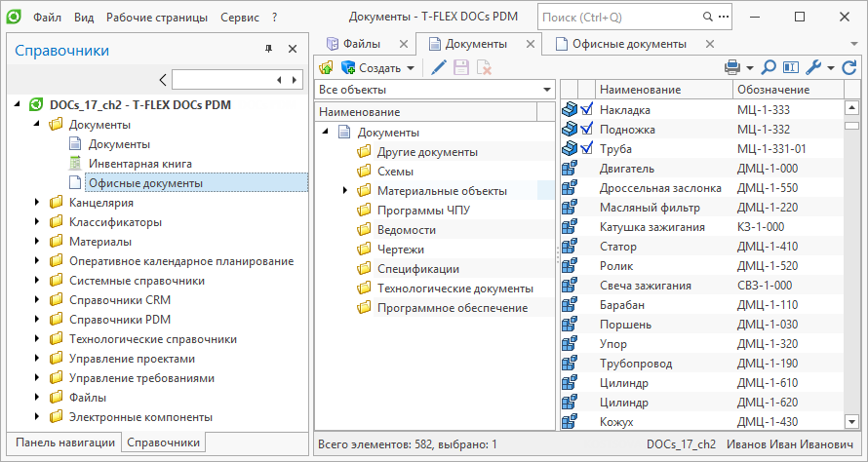The height and width of the screenshot is (462, 868).
Task: Expand the Справочники PDM folder
Action: 37,320
